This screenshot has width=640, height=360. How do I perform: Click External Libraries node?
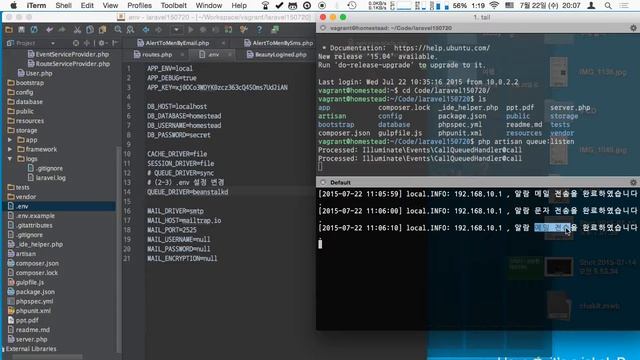pos(30,349)
